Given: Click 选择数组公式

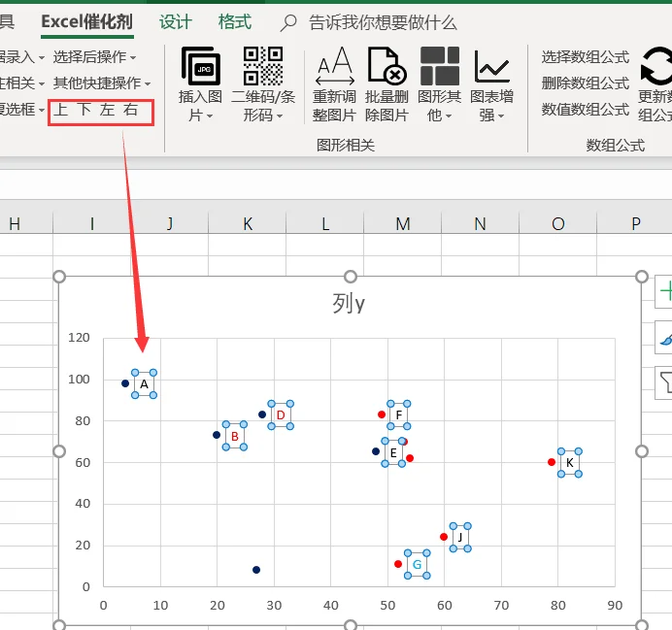Looking at the screenshot, I should 585,57.
